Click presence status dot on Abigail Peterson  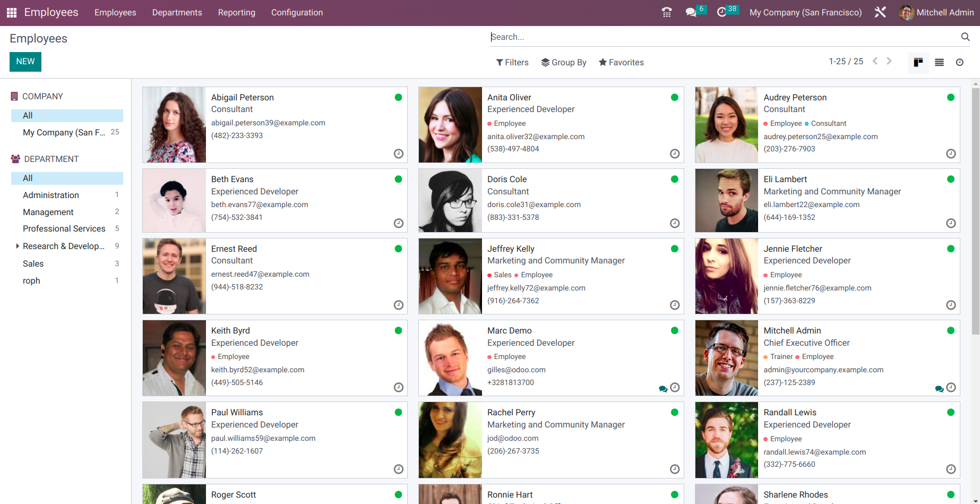[398, 97]
